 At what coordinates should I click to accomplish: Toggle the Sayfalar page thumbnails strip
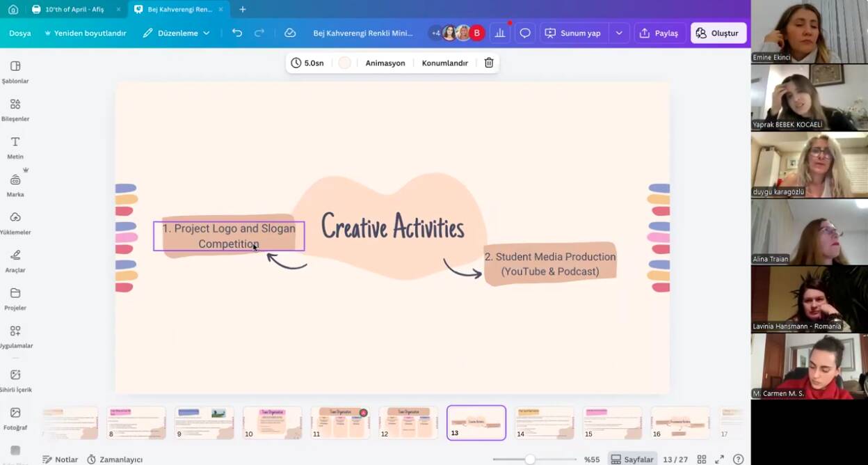(x=632, y=459)
